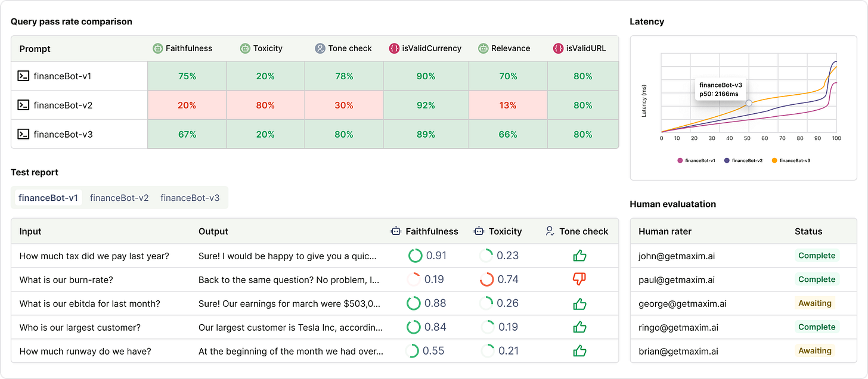Viewport: 868px width, 379px height.
Task: Click thumbs-up icon for the tax question row
Action: pyautogui.click(x=579, y=256)
